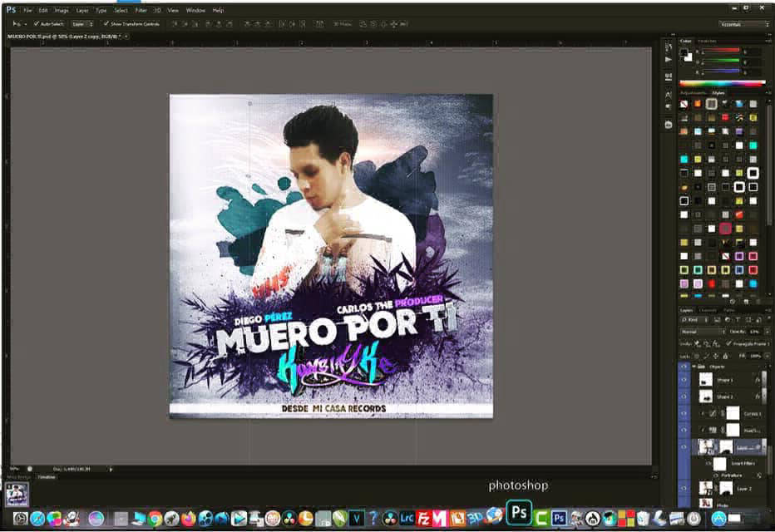Switch to the Adjustments panel tab
Screen dimensions: 775x532
694,93
